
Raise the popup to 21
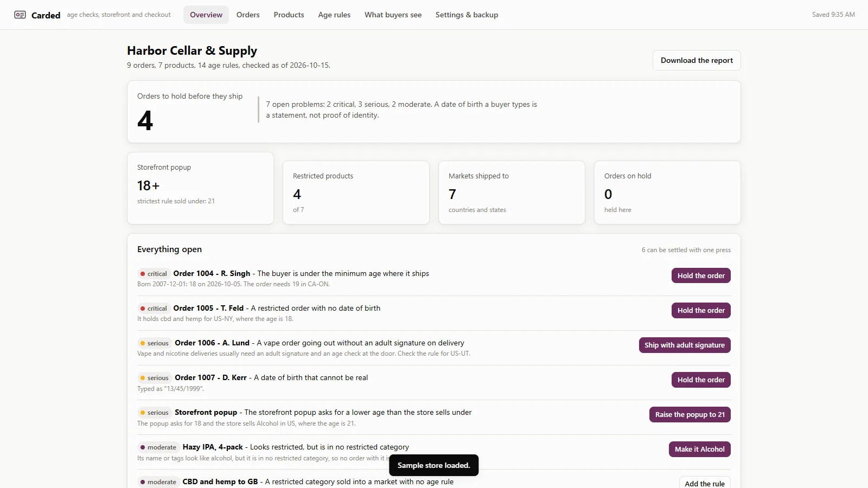(x=690, y=414)
